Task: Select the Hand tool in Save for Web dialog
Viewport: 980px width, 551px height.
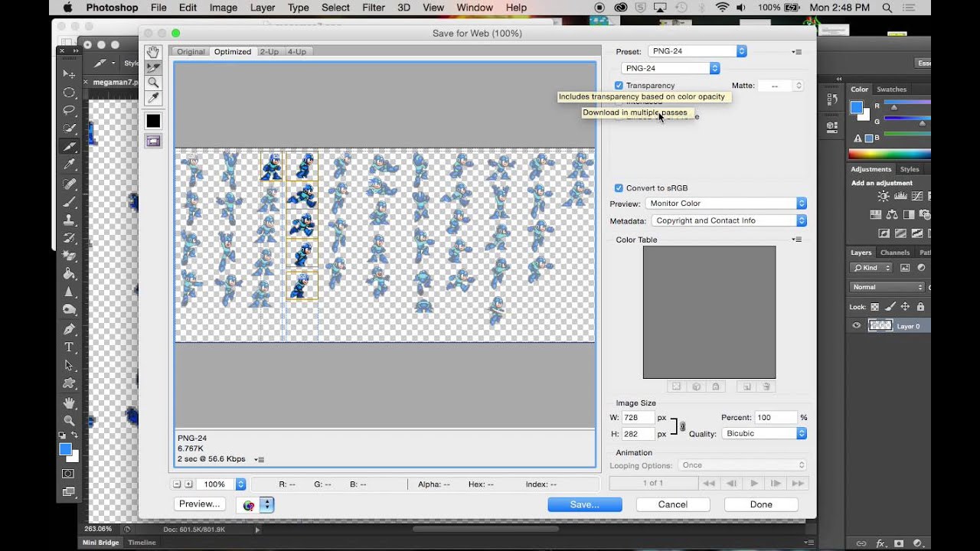Action: (x=153, y=52)
